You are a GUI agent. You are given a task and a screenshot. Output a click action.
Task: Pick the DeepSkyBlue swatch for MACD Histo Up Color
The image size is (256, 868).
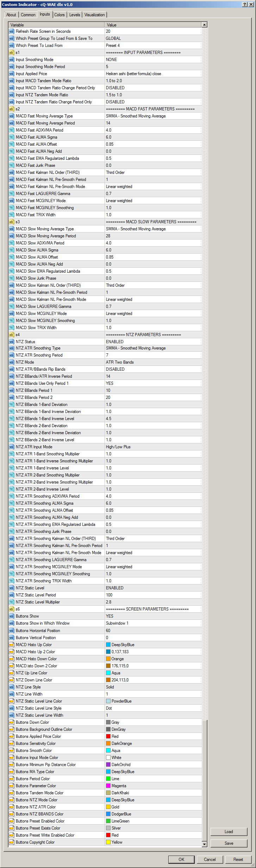pos(108,645)
